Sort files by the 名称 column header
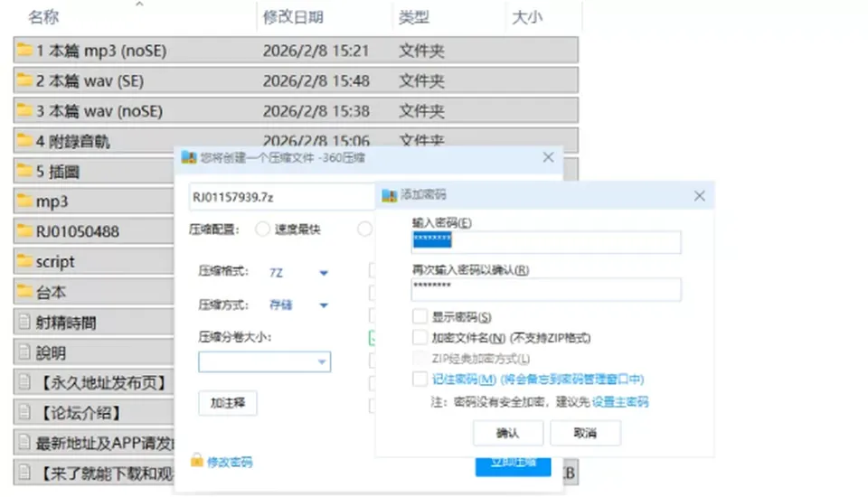The width and height of the screenshot is (868, 497). (x=43, y=17)
